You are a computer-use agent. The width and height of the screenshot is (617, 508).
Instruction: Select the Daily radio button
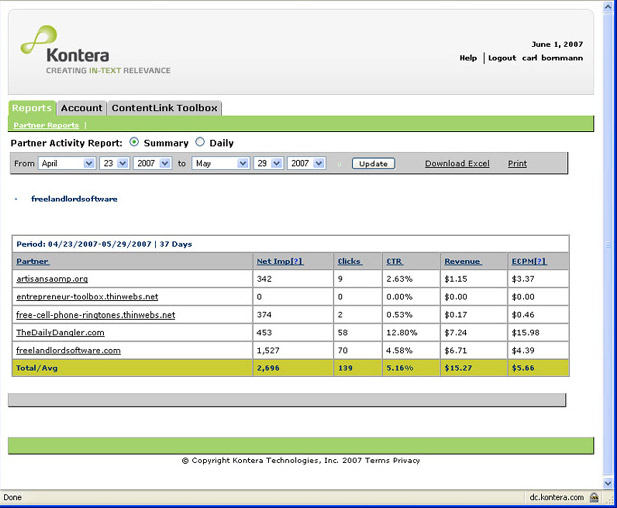pos(200,142)
